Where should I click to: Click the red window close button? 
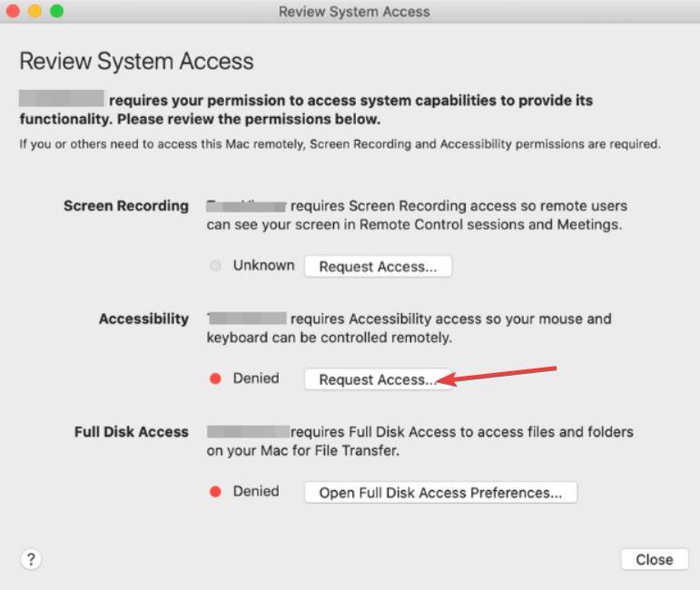(x=13, y=11)
